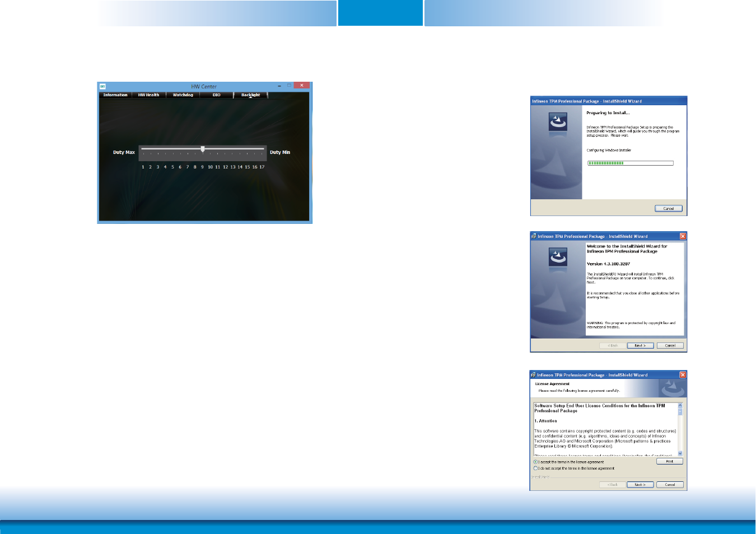Click the HW Center app icon in title bar
This screenshot has width=756, height=534.
(102, 86)
